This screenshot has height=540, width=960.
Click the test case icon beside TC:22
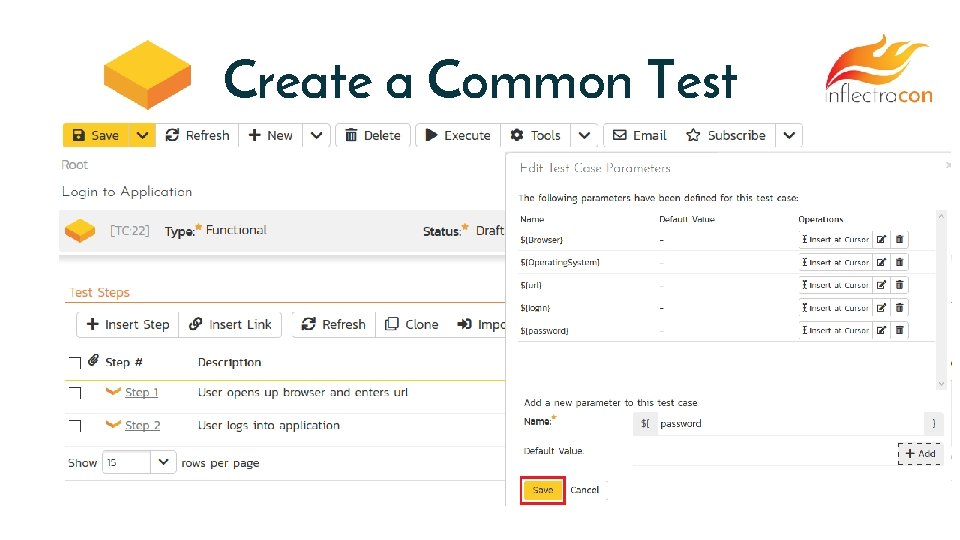coord(80,231)
